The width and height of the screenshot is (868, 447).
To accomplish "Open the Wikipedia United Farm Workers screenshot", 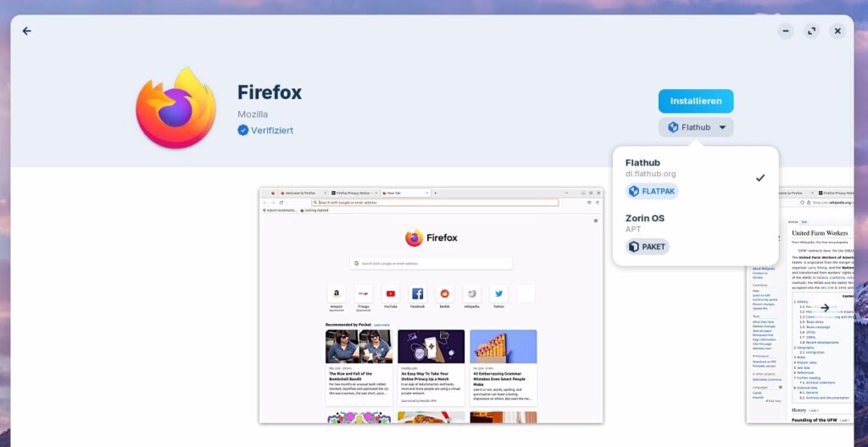I will pos(799,305).
